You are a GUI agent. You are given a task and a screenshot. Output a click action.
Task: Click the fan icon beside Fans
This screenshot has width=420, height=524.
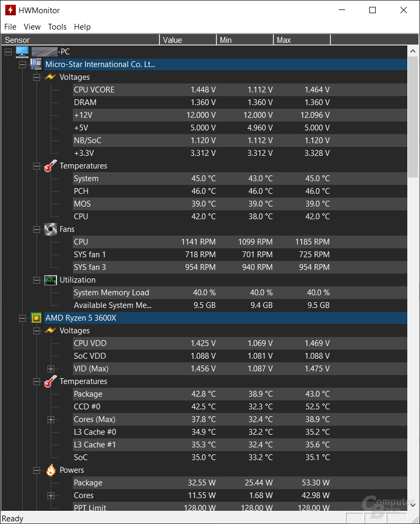[x=51, y=229]
